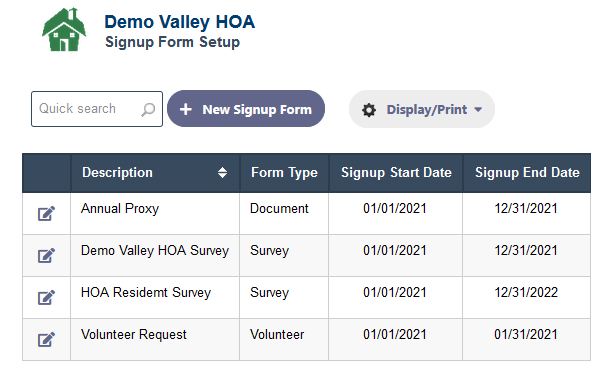Screen dimensions: 600x372
Task: Select the 12/31/2022 end date cell
Action: (527, 297)
